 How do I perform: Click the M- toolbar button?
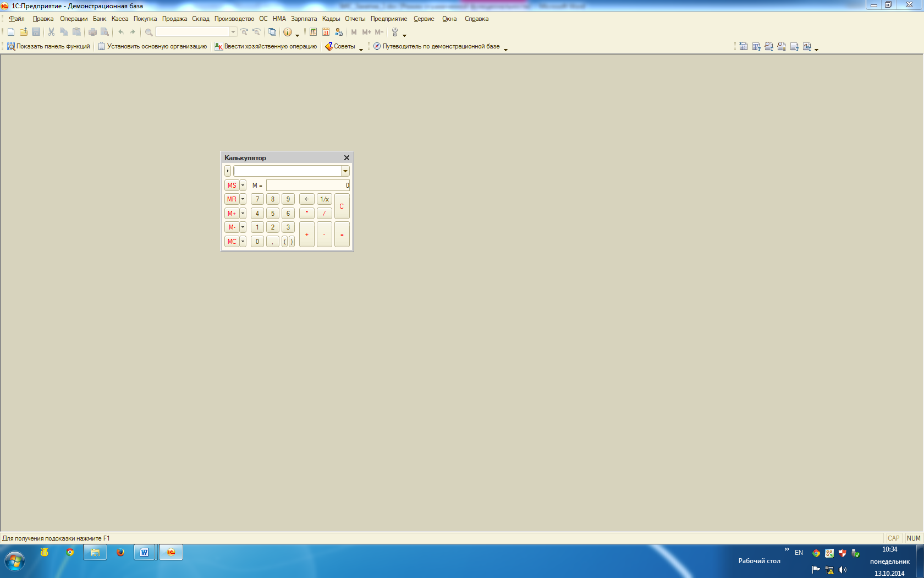pyautogui.click(x=379, y=32)
